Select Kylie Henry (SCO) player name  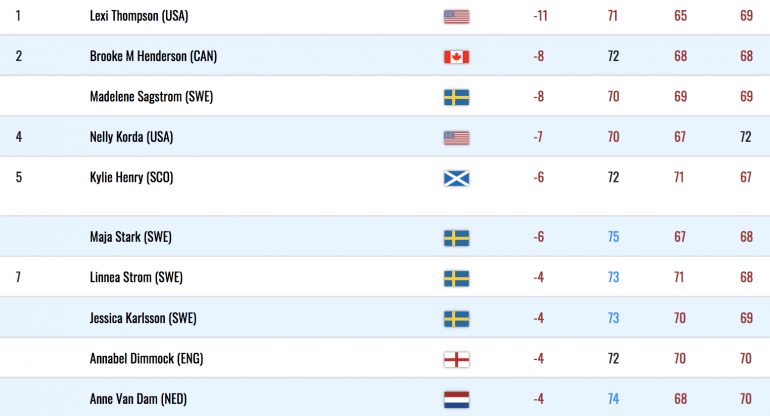131,177
